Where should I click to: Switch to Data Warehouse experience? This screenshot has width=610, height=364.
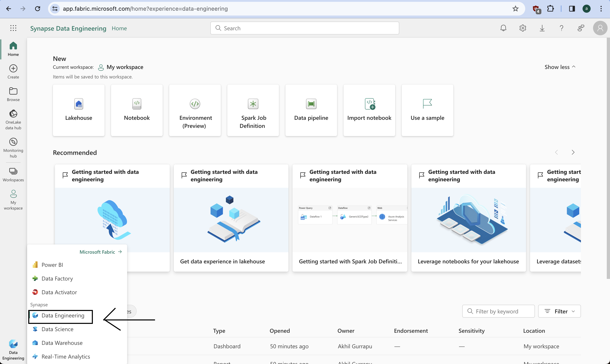[x=77, y=343]
